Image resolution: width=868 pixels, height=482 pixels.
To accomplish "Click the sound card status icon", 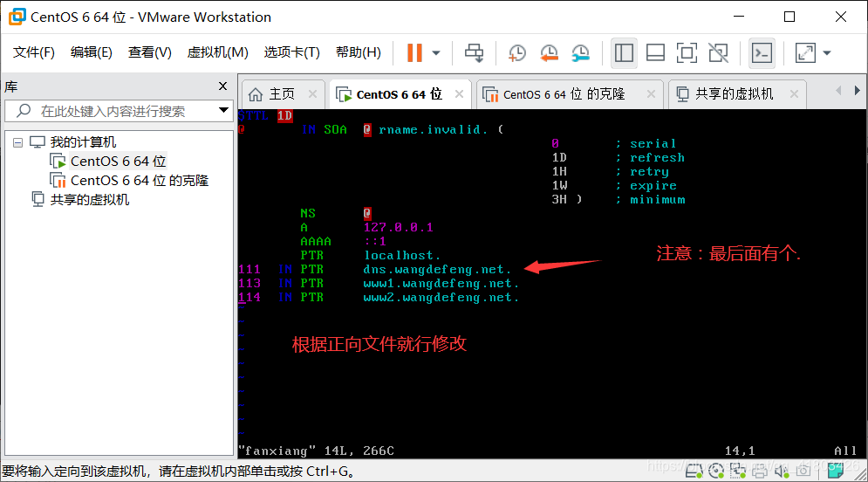I will tap(781, 471).
